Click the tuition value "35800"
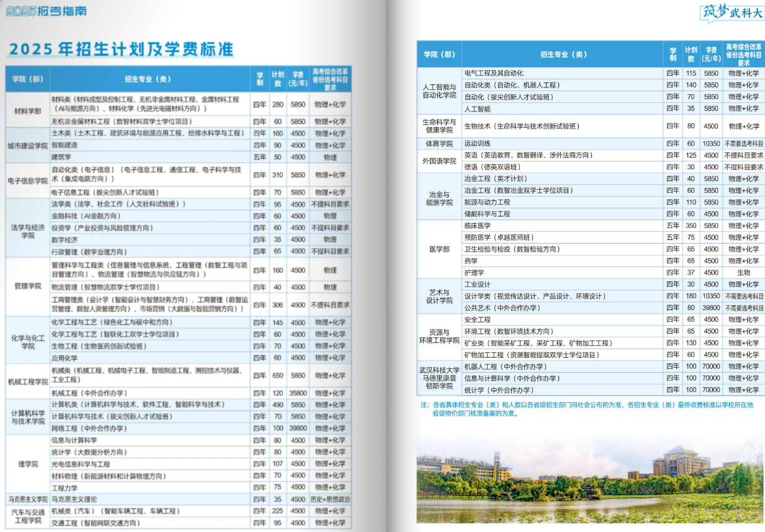The width and height of the screenshot is (765, 532). click(x=298, y=393)
